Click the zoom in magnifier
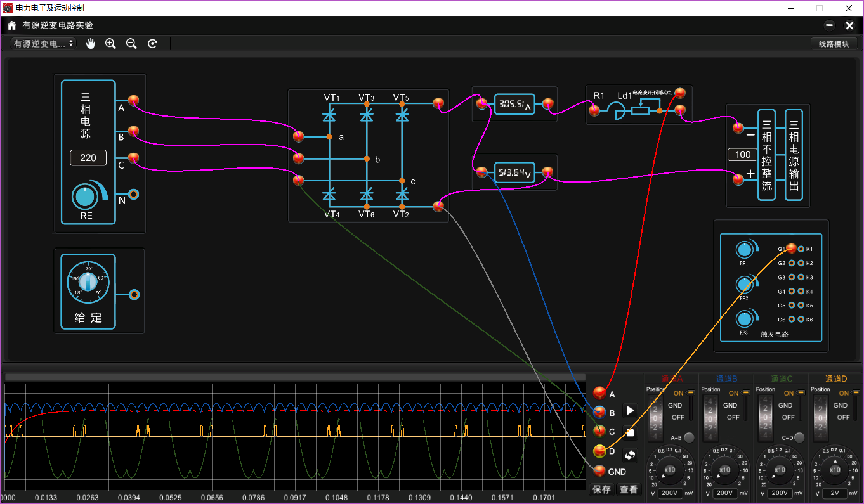The image size is (864, 504). point(110,43)
